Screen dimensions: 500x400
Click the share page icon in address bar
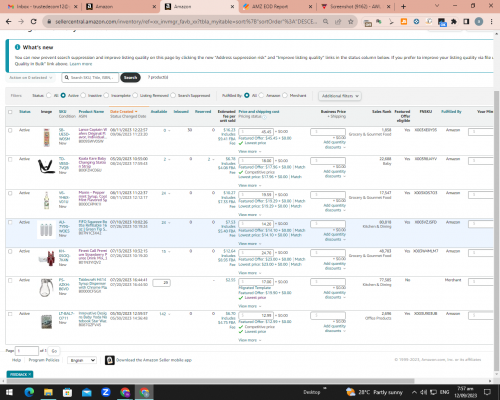[338, 21]
